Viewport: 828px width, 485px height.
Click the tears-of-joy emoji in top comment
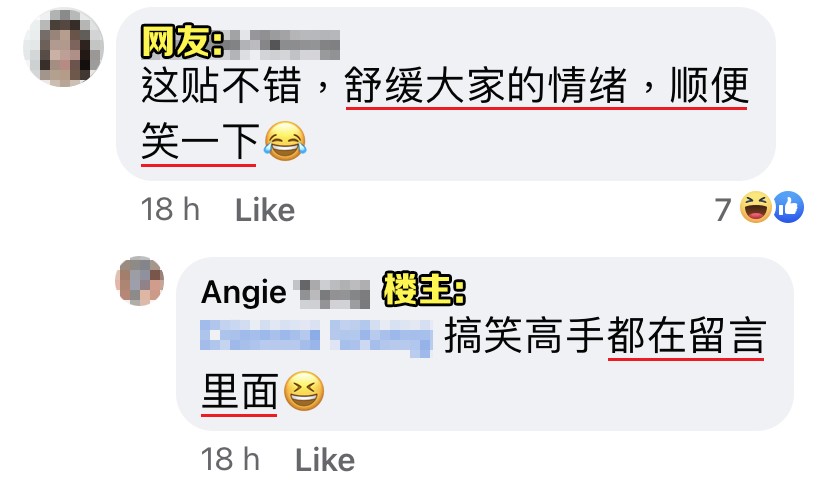(285, 141)
